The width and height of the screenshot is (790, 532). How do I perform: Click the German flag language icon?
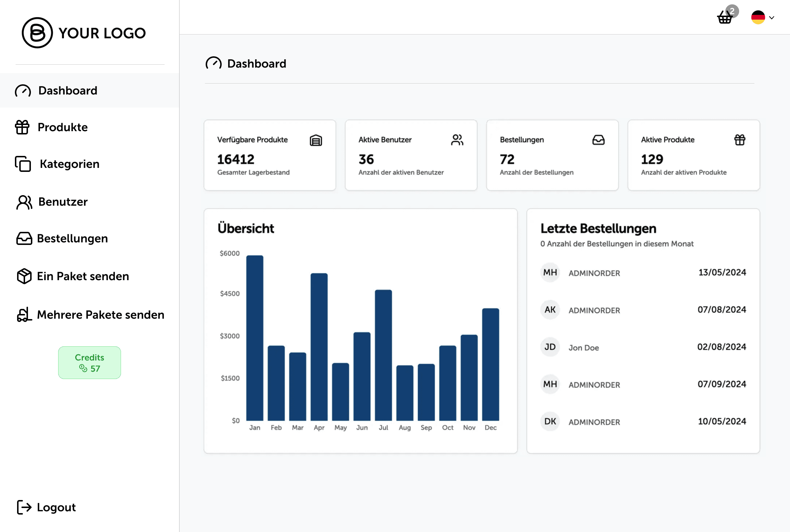[x=758, y=17]
